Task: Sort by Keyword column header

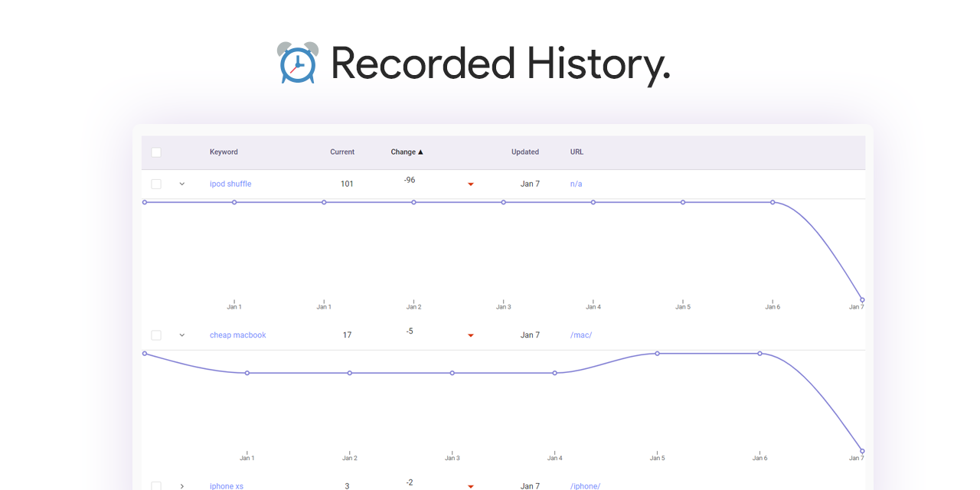Action: 224,152
